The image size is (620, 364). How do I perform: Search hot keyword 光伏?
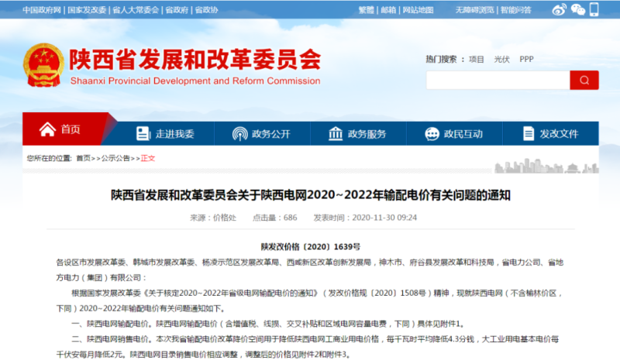501,60
